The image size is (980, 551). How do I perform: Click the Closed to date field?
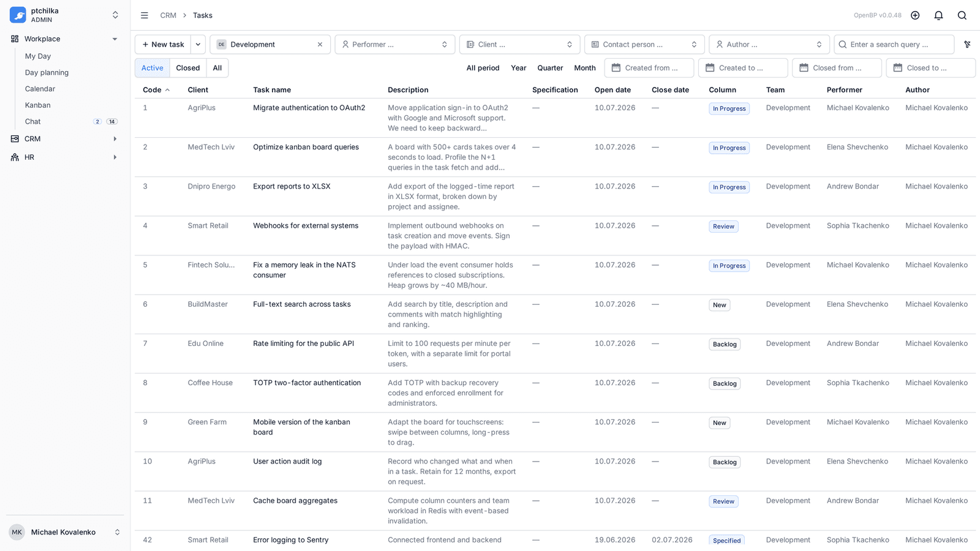tap(931, 68)
